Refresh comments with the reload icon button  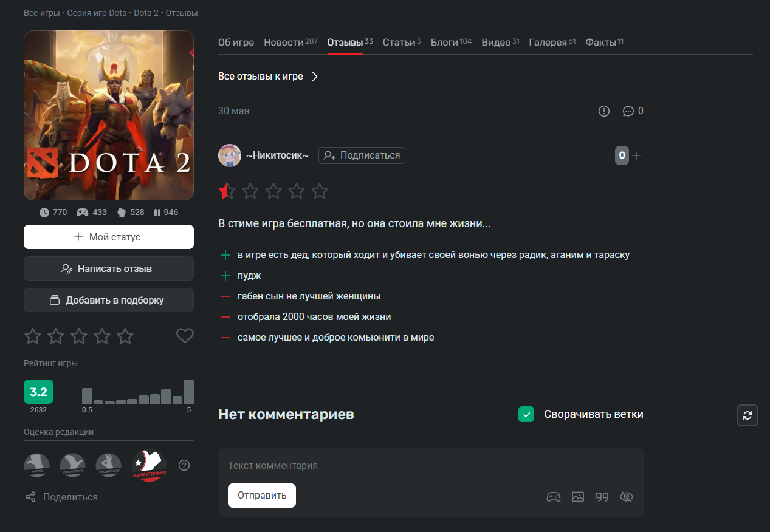(x=748, y=415)
